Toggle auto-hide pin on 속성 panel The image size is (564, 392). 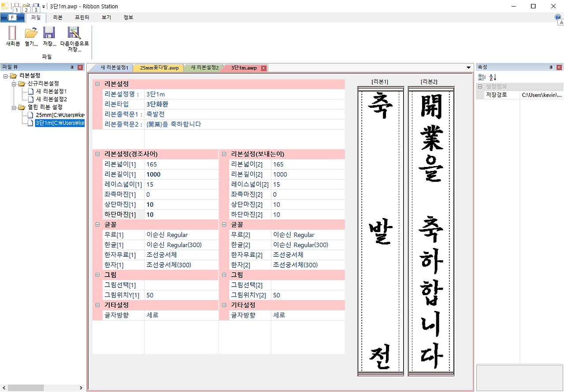pos(551,67)
